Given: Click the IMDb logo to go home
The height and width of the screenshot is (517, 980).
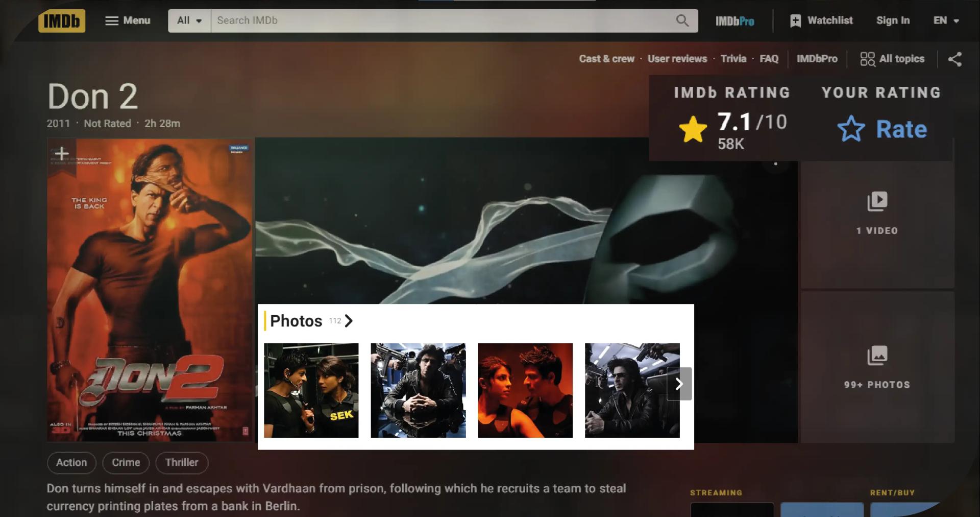Looking at the screenshot, I should tap(62, 21).
